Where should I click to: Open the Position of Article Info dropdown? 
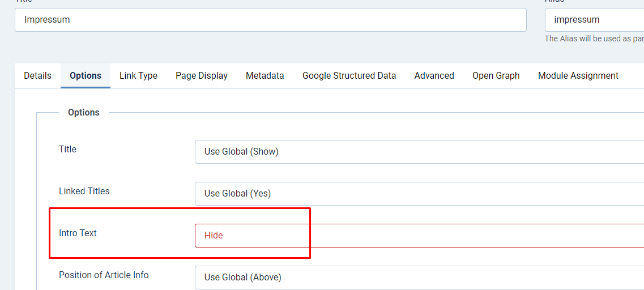click(x=419, y=278)
